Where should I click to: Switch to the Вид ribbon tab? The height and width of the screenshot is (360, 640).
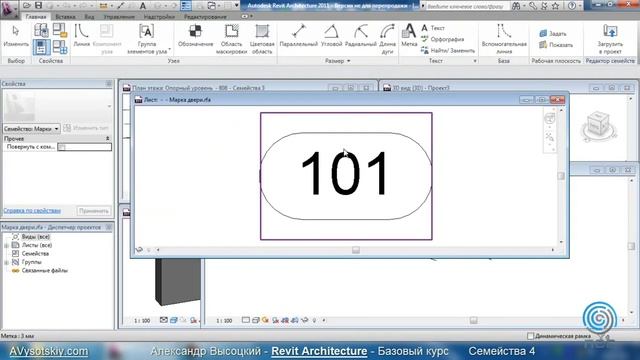(89, 17)
